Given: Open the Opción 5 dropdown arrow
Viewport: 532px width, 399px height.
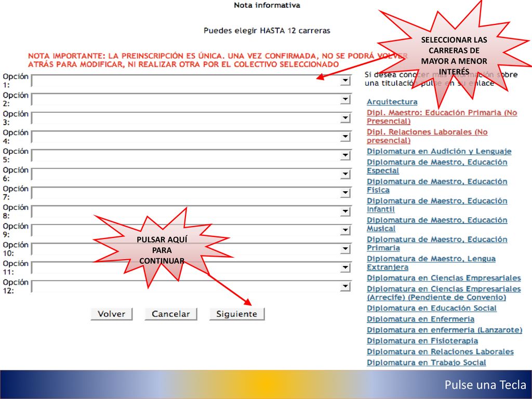Looking at the screenshot, I should pos(345,155).
